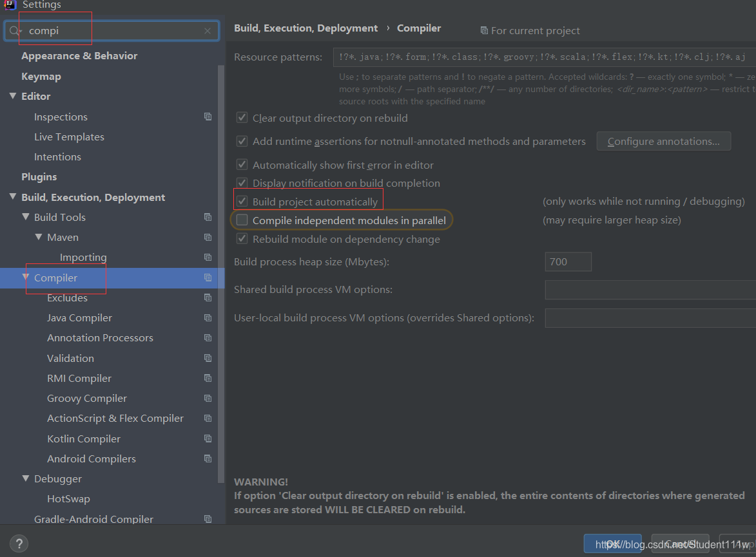Screen dimensions: 756x557
Task: Click project-level icon beside Annotation Processors
Action: coord(208,338)
